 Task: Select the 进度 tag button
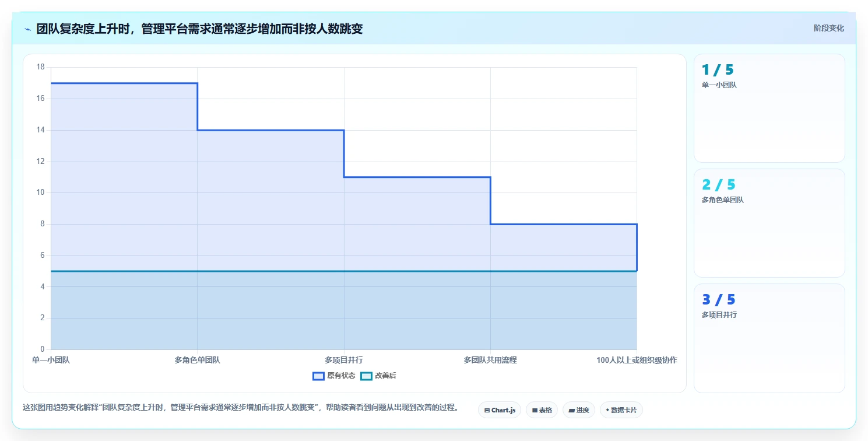click(579, 410)
